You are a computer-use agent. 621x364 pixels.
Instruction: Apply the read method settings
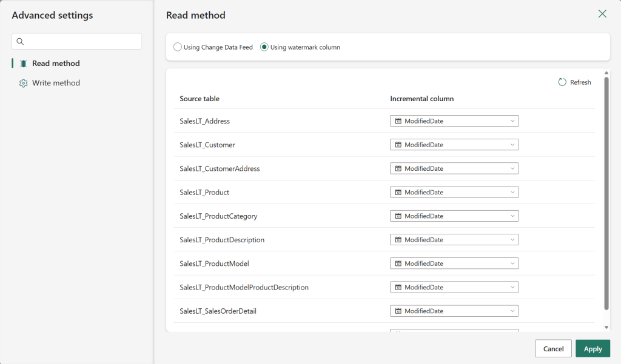point(592,348)
